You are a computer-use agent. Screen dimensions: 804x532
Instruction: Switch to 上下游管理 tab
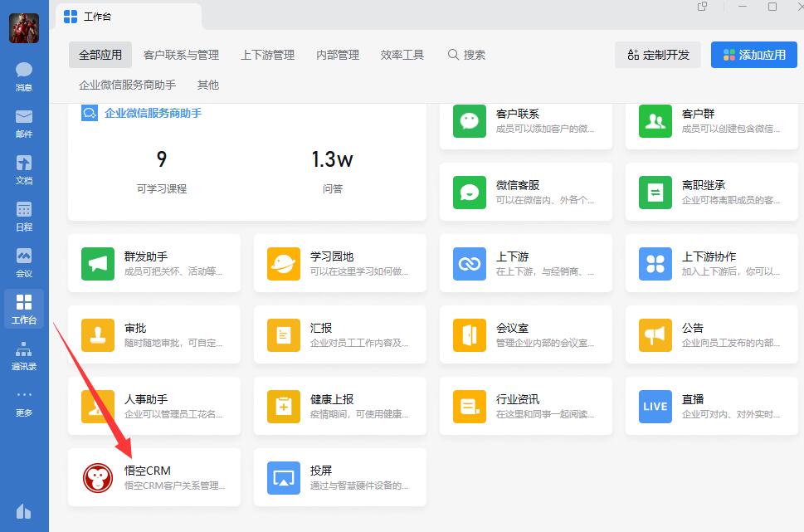click(x=267, y=55)
